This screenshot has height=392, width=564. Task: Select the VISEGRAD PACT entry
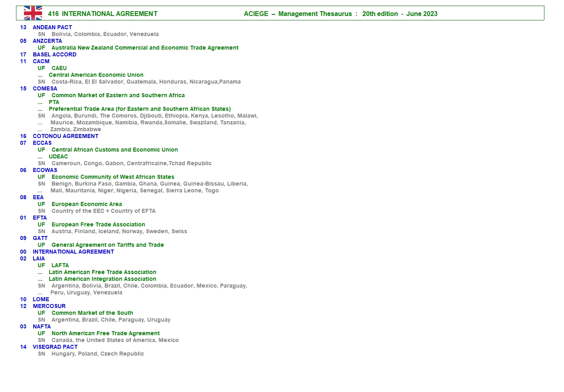pos(55,347)
